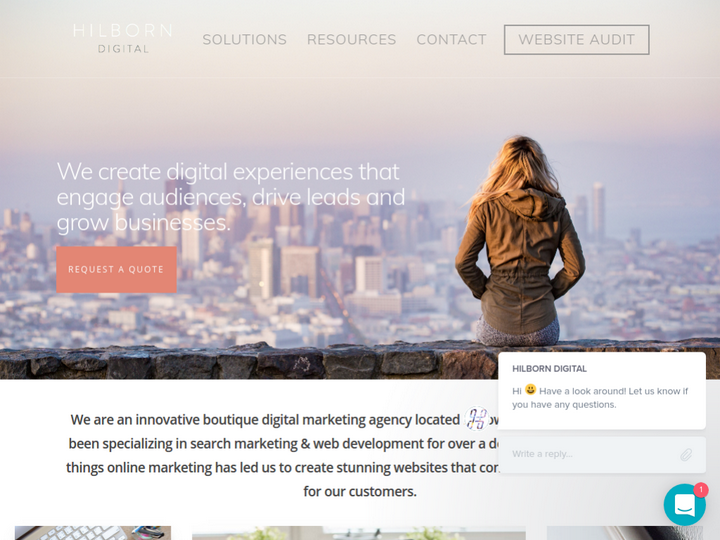Click the round Hilborn avatar icon
The height and width of the screenshot is (540, 720).
pyautogui.click(x=477, y=418)
